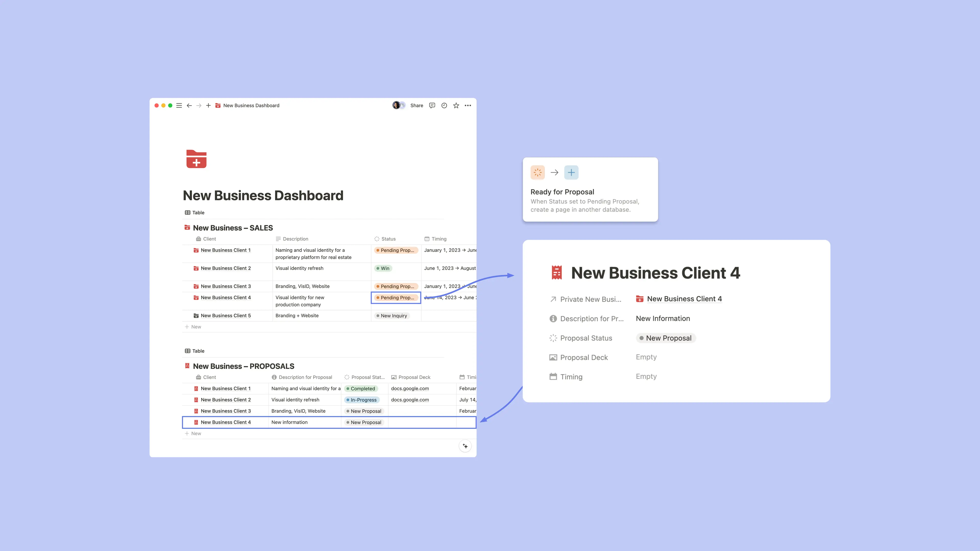View page update history with the clock icon
Viewport: 980px width, 551px height.
pos(444,105)
